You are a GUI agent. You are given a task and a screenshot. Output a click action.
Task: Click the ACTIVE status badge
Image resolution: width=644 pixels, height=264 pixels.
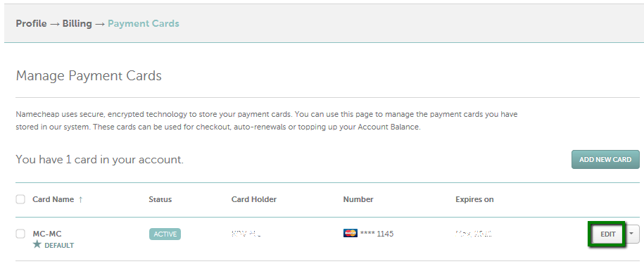pos(165,234)
